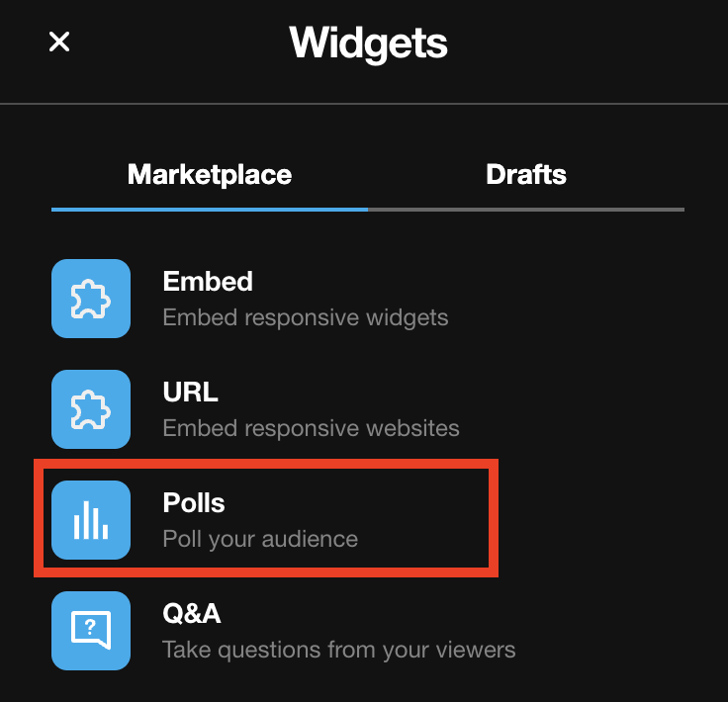
Task: Click 'Take questions from your viewers' text
Action: tap(339, 650)
